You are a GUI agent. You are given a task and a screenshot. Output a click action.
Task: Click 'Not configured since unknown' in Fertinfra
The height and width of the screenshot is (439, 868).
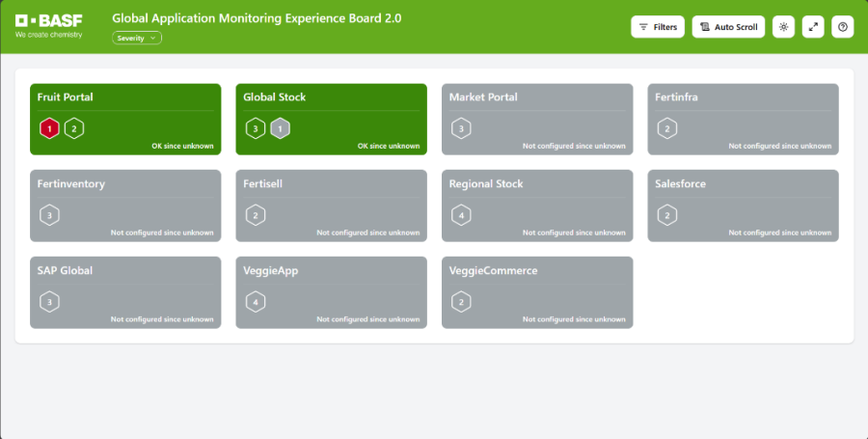click(780, 146)
